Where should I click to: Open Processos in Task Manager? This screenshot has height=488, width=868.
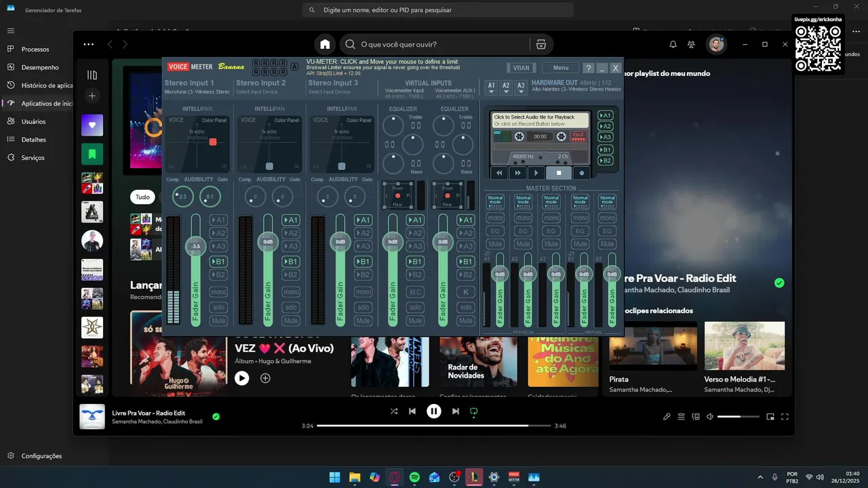35,49
